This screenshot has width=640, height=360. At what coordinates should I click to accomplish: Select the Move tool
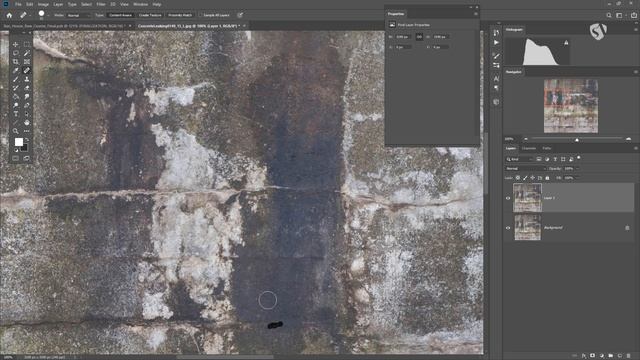[x=16, y=44]
